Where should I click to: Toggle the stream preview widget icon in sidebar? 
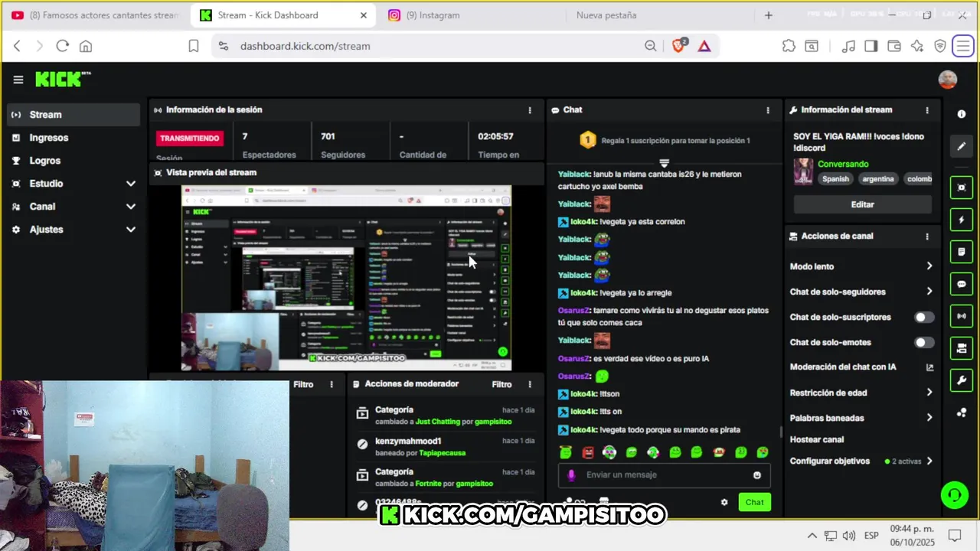click(962, 187)
